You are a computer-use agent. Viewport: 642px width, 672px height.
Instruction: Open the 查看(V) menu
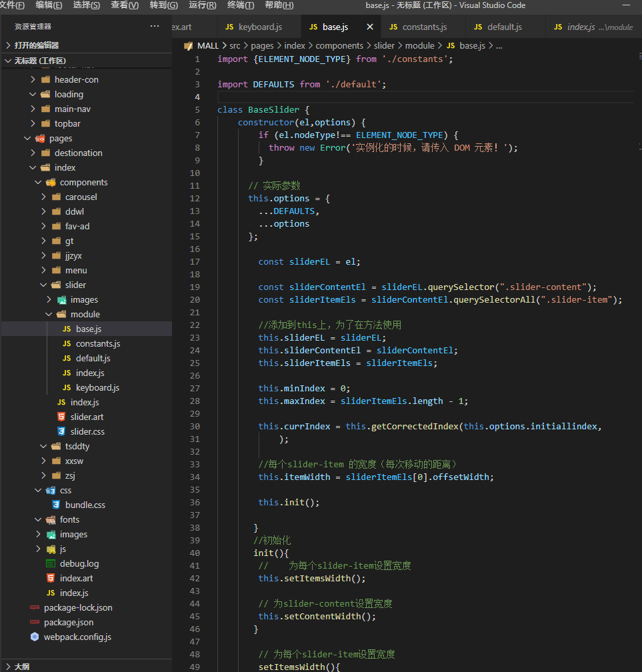[x=125, y=5]
